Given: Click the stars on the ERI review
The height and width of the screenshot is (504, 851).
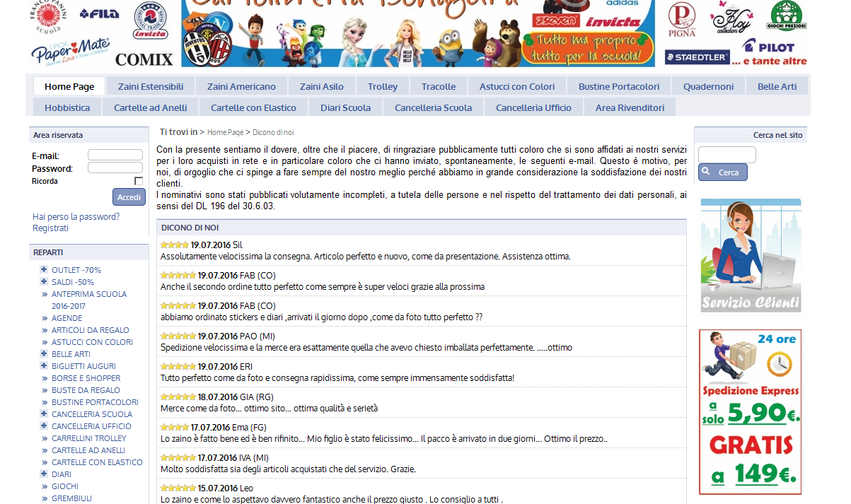Looking at the screenshot, I should (178, 366).
